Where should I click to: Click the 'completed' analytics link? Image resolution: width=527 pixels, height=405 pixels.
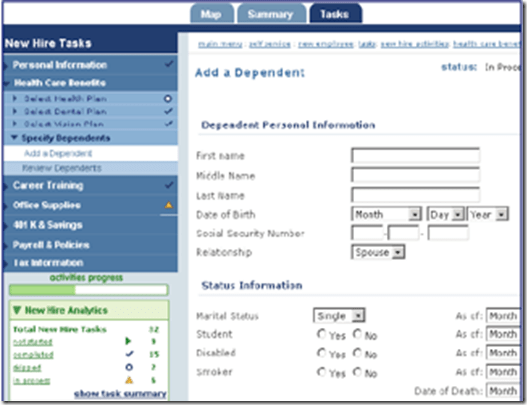[33, 355]
